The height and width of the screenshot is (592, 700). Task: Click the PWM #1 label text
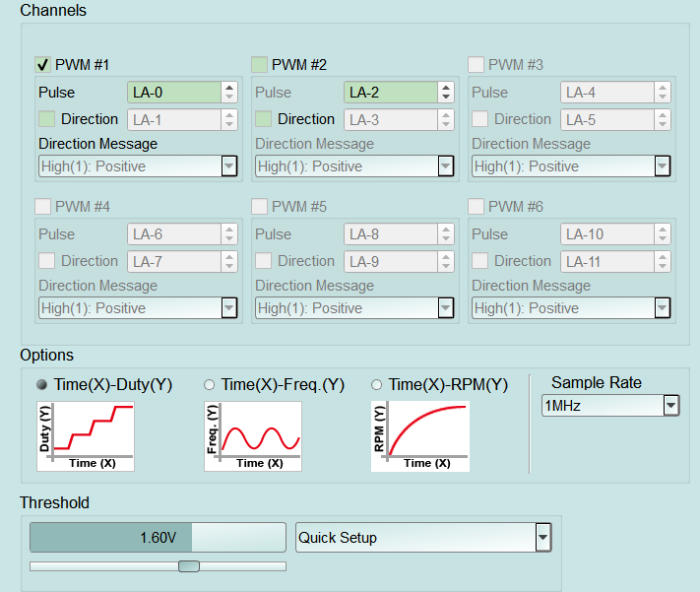(82, 65)
